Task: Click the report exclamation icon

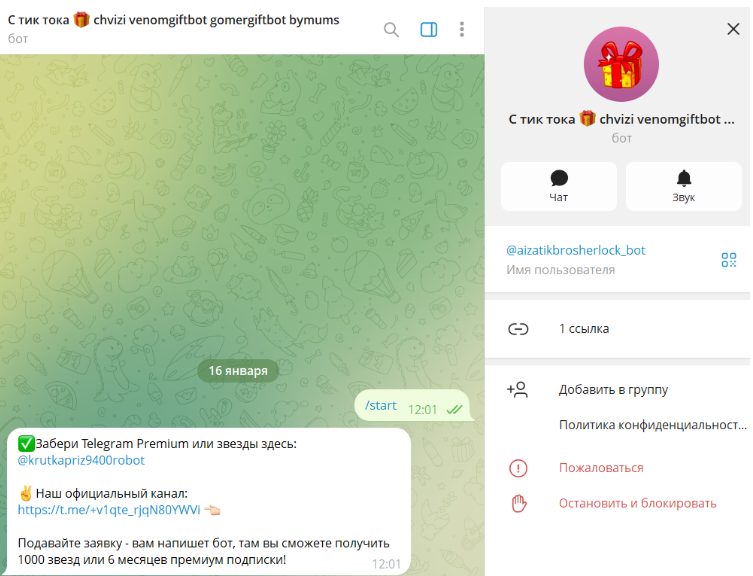Action: tap(518, 468)
